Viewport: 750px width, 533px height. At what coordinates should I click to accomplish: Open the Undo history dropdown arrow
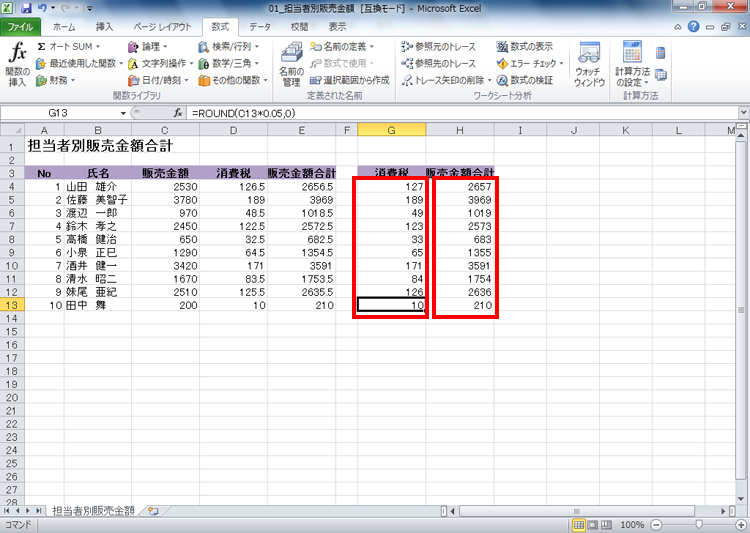pos(53,8)
